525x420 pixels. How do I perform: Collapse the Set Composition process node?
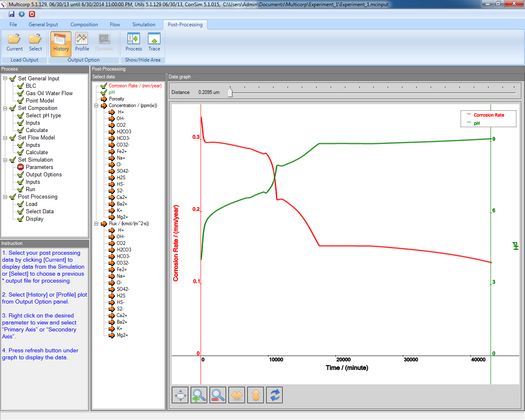pos(5,108)
